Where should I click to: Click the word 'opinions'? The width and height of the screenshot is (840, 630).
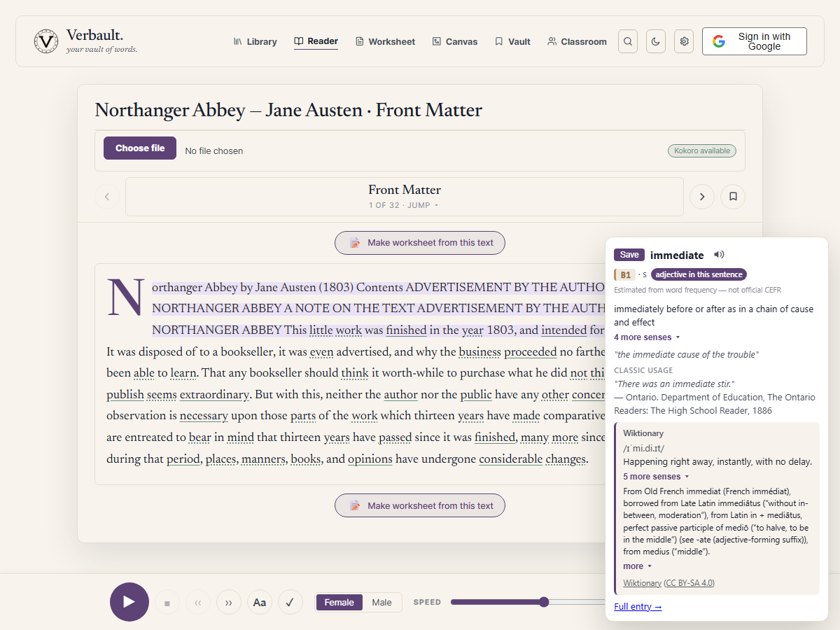tap(370, 459)
